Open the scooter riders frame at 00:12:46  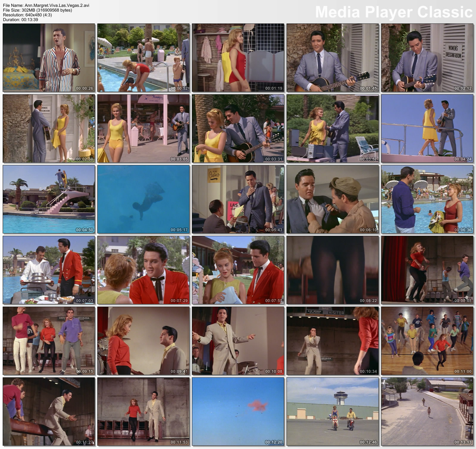(x=333, y=412)
